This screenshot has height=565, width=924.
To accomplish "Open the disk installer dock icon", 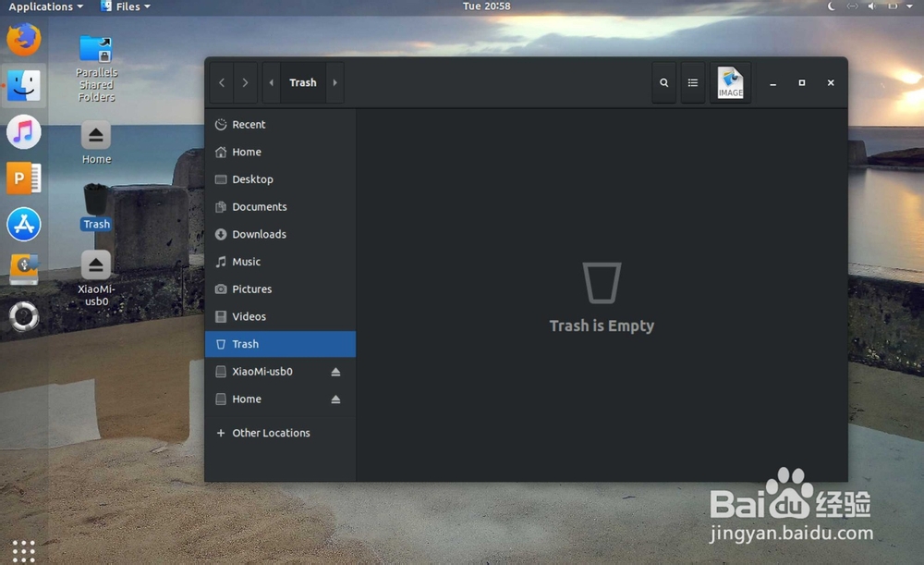I will pyautogui.click(x=24, y=269).
